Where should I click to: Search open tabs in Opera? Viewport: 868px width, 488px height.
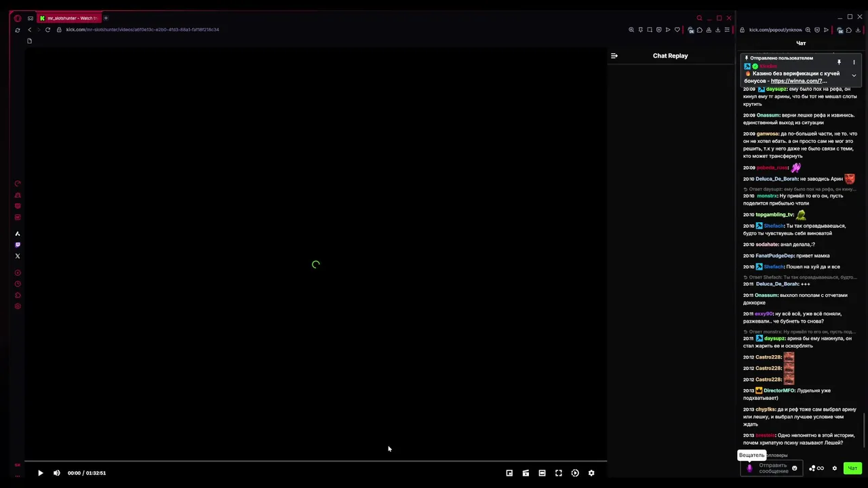pyautogui.click(x=699, y=18)
